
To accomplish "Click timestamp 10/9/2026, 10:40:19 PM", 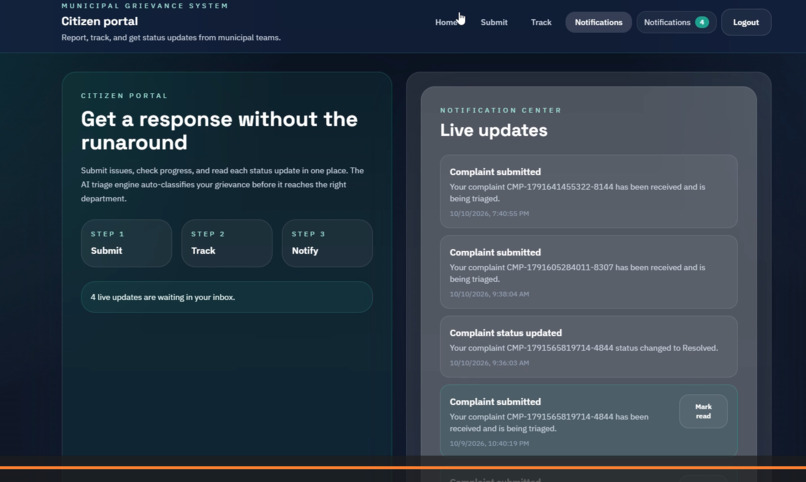I will pyautogui.click(x=489, y=443).
